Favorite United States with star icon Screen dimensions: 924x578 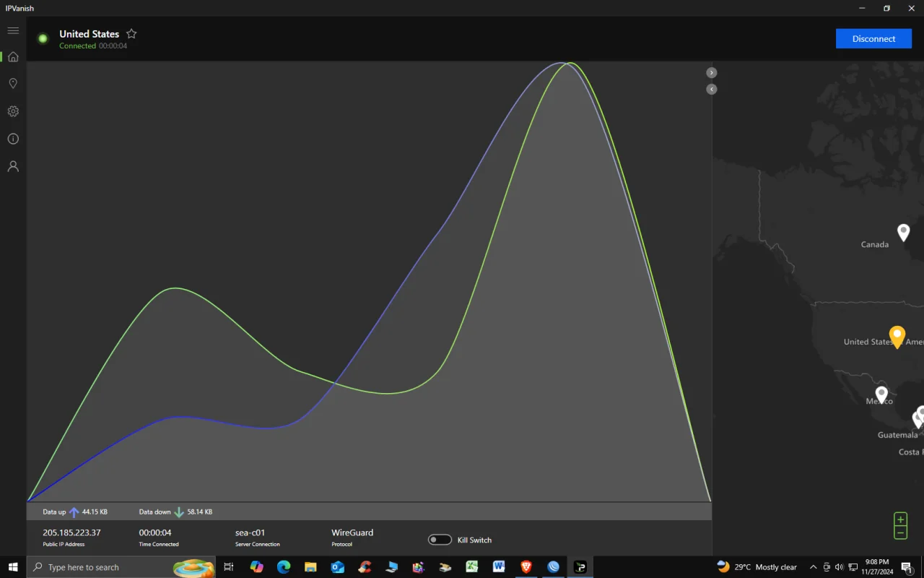point(131,34)
